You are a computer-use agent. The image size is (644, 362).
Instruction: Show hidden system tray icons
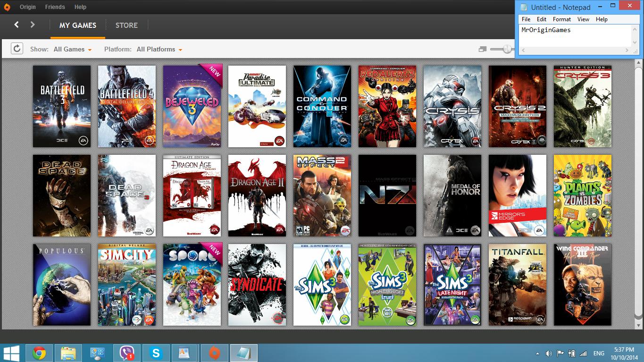[x=537, y=354]
